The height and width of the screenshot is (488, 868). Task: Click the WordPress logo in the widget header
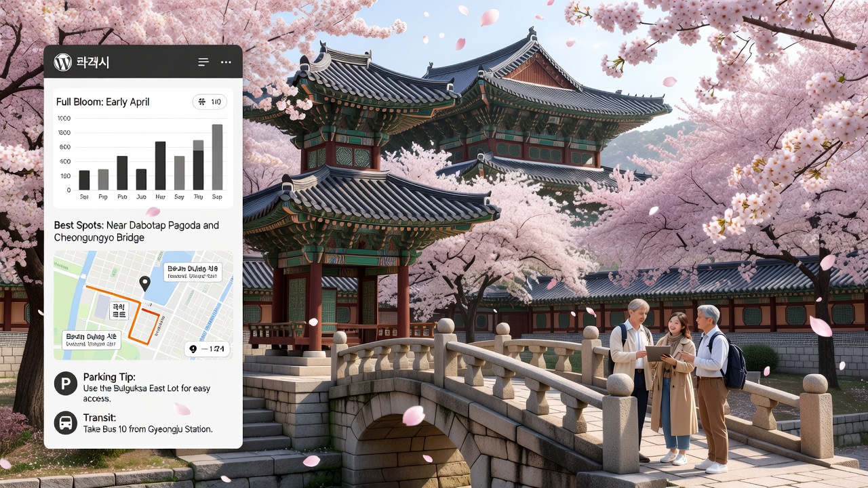(x=62, y=62)
